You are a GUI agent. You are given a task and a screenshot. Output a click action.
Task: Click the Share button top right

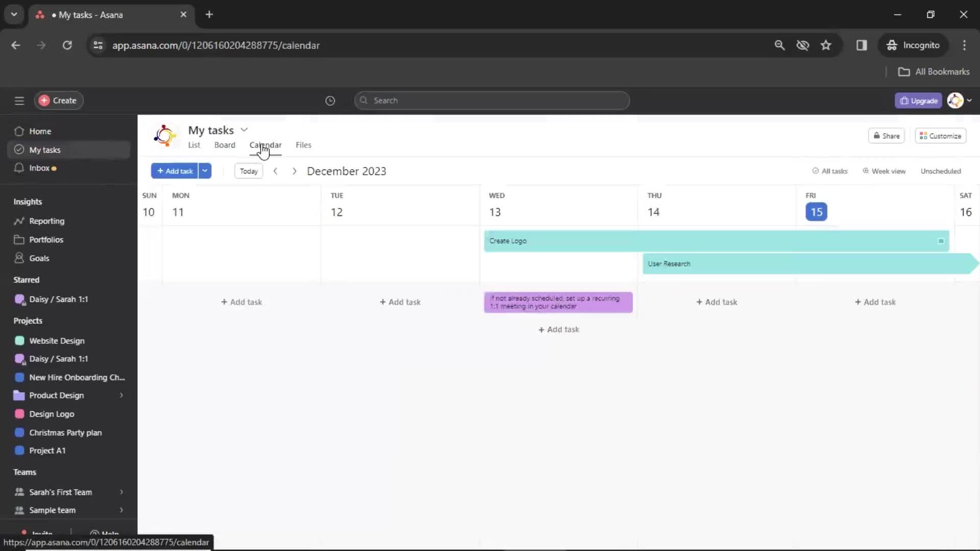(887, 135)
